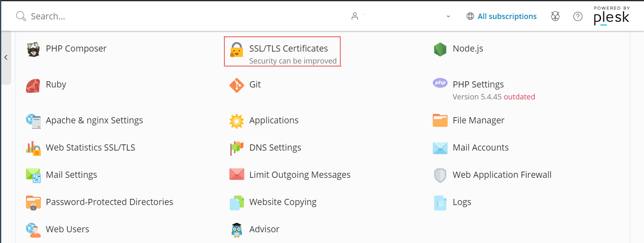Click the user account icon
Image resolution: width=644 pixels, height=243 pixels.
(354, 17)
